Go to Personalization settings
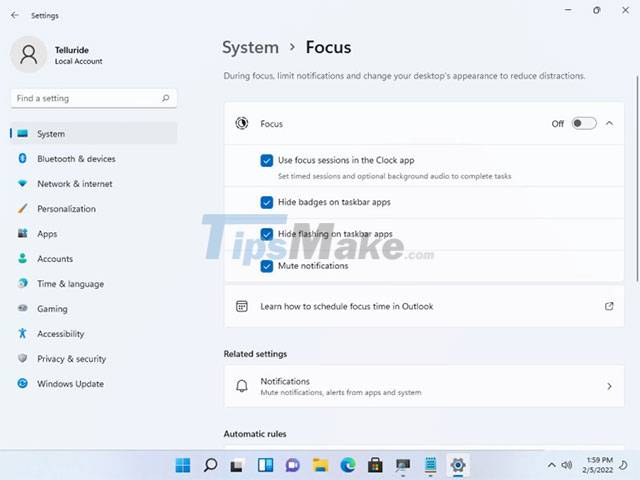The height and width of the screenshot is (480, 640). [x=94, y=209]
